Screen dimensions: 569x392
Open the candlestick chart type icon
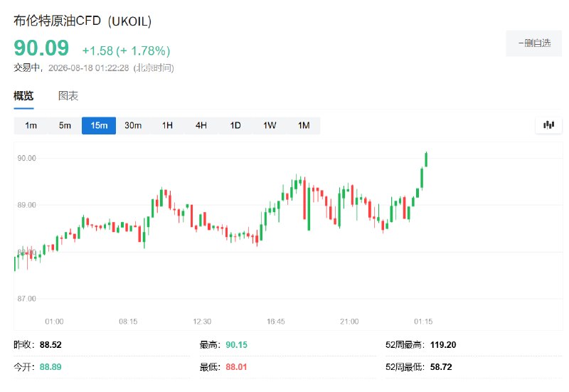point(548,125)
